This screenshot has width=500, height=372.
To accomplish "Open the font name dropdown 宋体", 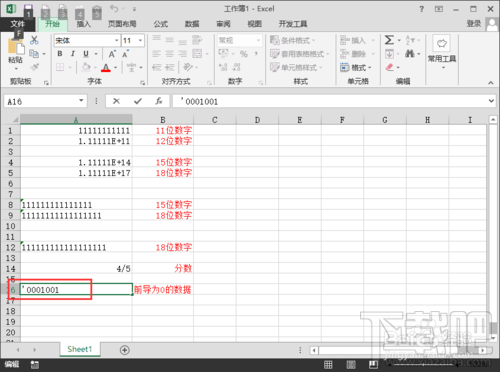I will point(116,41).
